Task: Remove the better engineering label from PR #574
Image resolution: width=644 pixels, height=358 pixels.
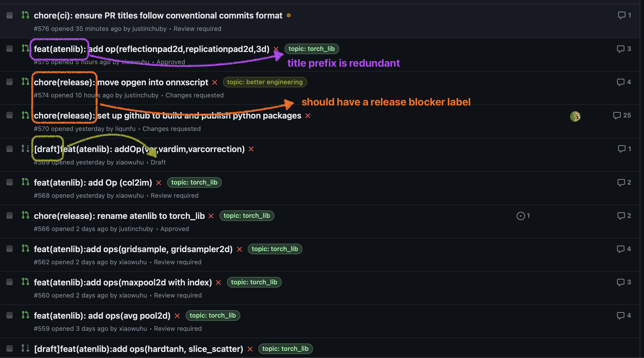Action: pyautogui.click(x=215, y=82)
